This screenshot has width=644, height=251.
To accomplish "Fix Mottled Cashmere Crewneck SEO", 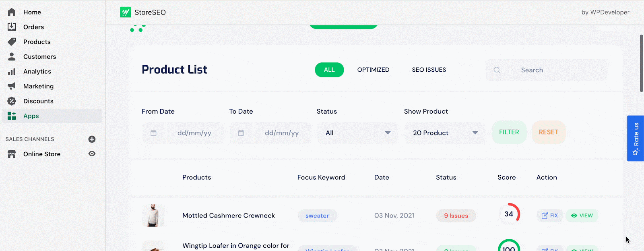I will 550,216.
